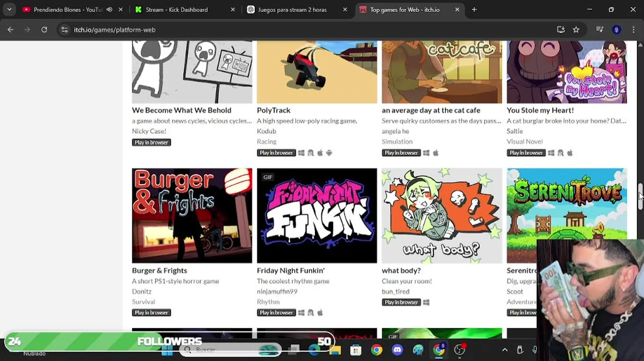Screen dimensions: 644x361
Task: Click the Linux platform icon under PolyTrack
Action: (310, 153)
